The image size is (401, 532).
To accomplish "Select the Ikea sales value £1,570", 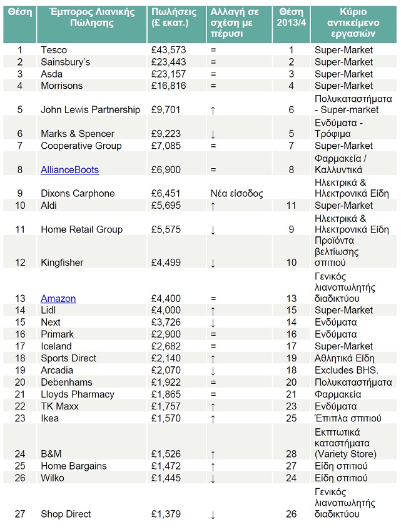I will (x=166, y=418).
